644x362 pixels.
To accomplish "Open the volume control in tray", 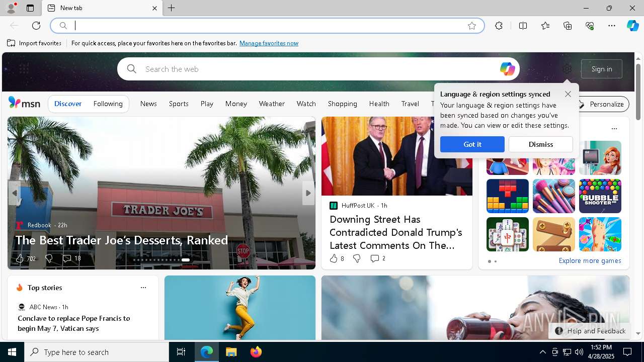I will 579,352.
